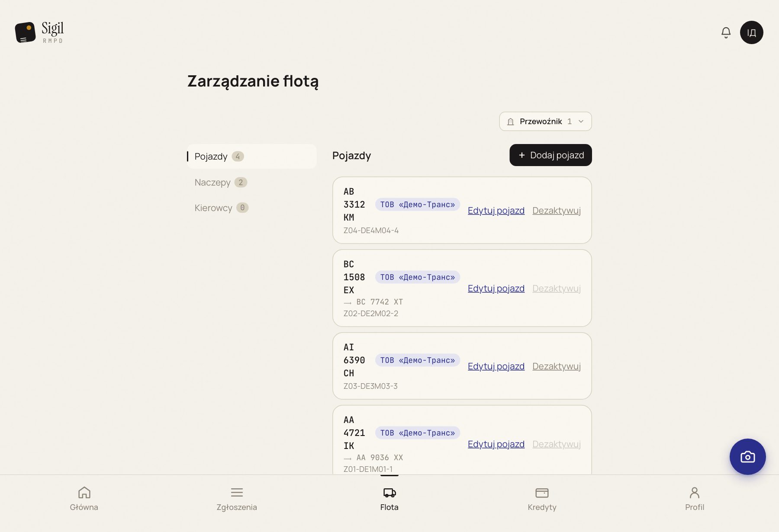The width and height of the screenshot is (779, 532).
Task: Click the Sigil RMPD logo
Action: pyautogui.click(x=39, y=32)
